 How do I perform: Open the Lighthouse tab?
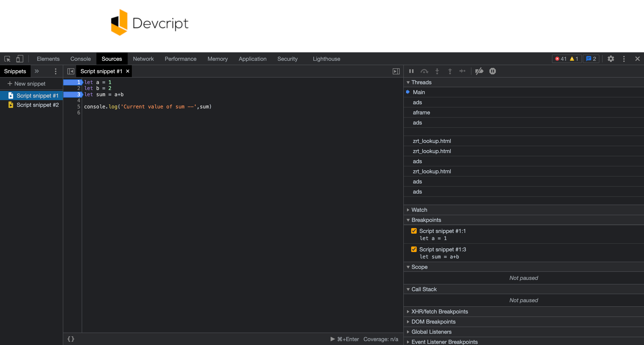[x=326, y=59]
